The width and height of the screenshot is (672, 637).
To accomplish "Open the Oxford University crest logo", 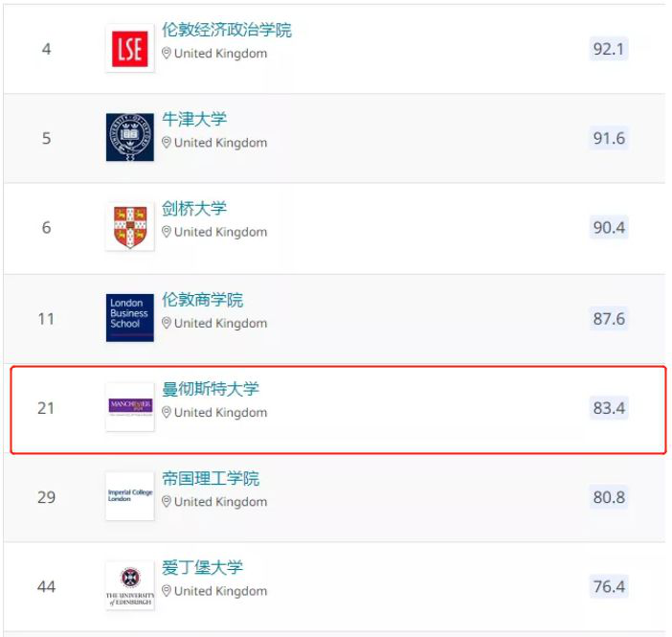I will [x=129, y=138].
